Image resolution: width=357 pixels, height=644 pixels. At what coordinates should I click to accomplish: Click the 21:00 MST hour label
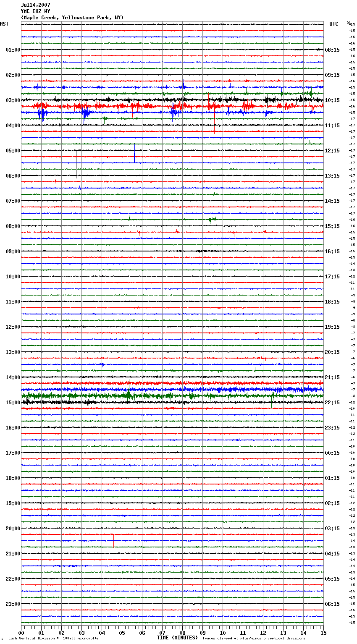click(13, 554)
